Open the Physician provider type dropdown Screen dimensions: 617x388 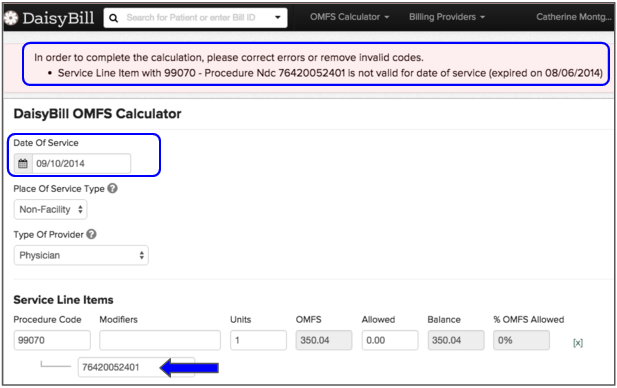pyautogui.click(x=81, y=255)
